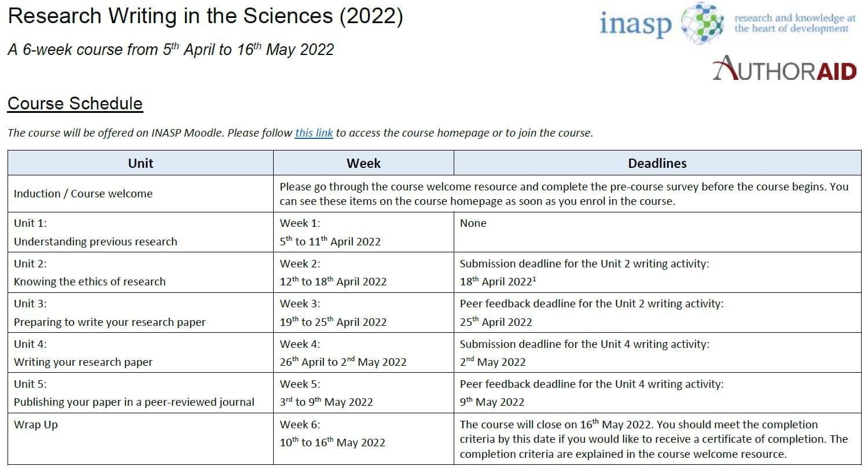Open the 'this link' hyperlink
Viewport: 868px width, 470px height.
point(314,133)
